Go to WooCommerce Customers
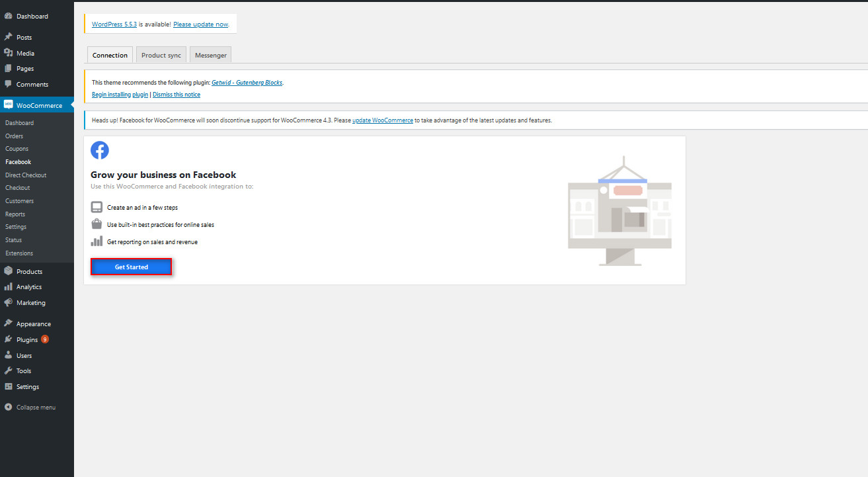868x477 pixels. [x=19, y=200]
